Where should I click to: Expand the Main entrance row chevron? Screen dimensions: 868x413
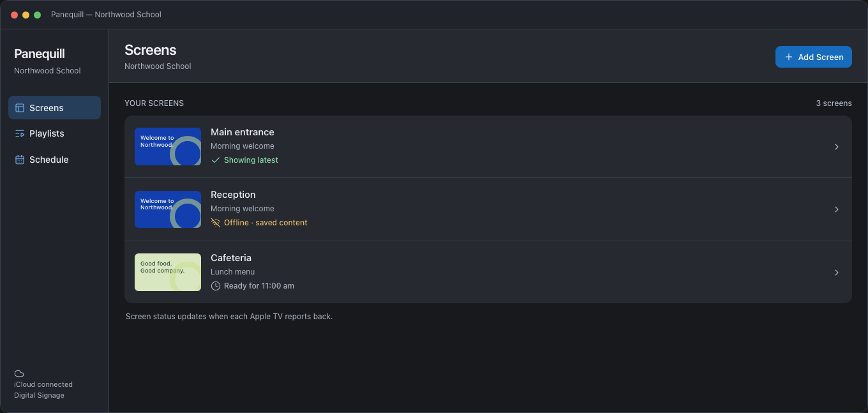tap(837, 147)
